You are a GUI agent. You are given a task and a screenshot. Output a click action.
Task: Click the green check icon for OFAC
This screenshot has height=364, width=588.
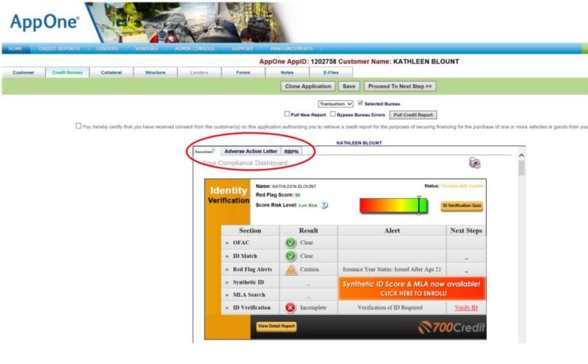[291, 243]
